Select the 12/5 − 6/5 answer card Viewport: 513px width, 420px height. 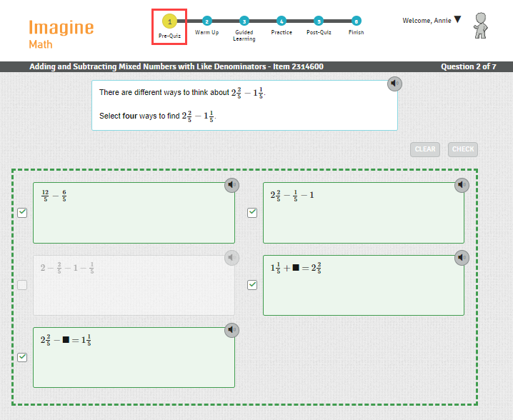pos(134,213)
